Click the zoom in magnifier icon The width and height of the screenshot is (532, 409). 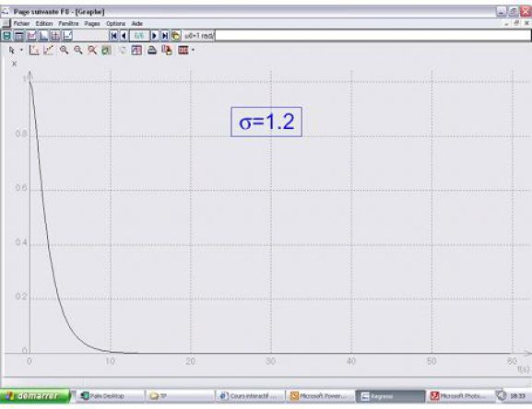pos(64,50)
